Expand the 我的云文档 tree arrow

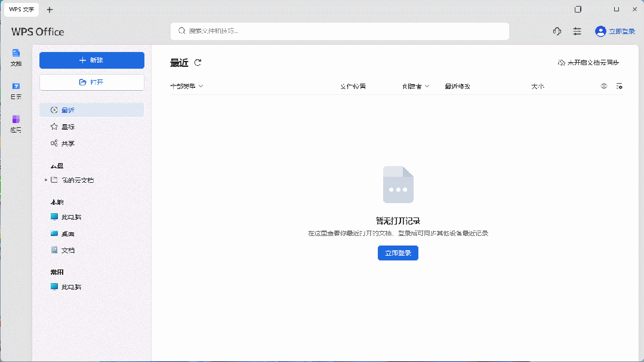tap(45, 180)
